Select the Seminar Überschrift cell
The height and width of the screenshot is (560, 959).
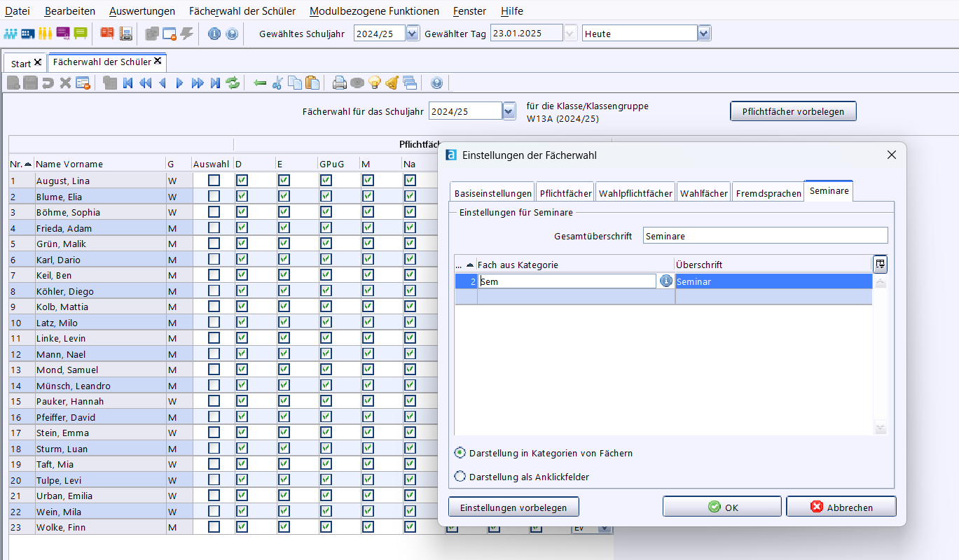773,281
